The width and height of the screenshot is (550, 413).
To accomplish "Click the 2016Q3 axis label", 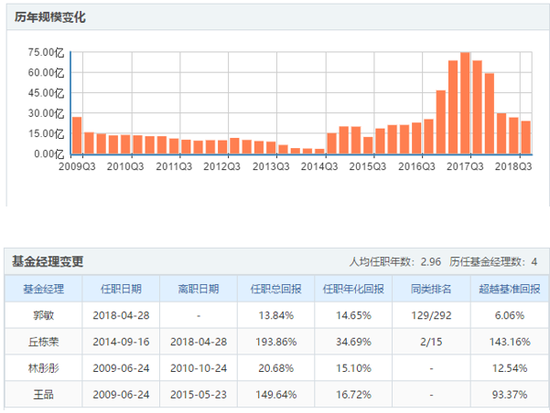I will (416, 166).
